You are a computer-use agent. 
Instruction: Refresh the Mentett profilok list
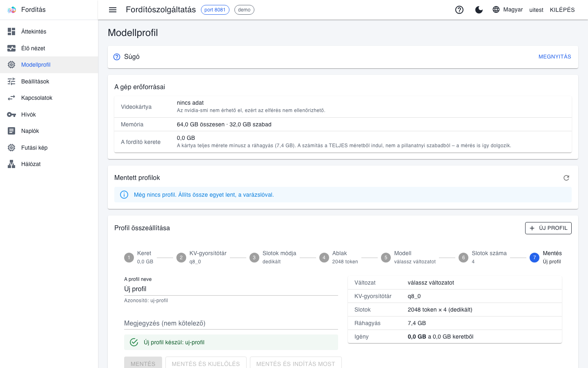[x=566, y=178]
